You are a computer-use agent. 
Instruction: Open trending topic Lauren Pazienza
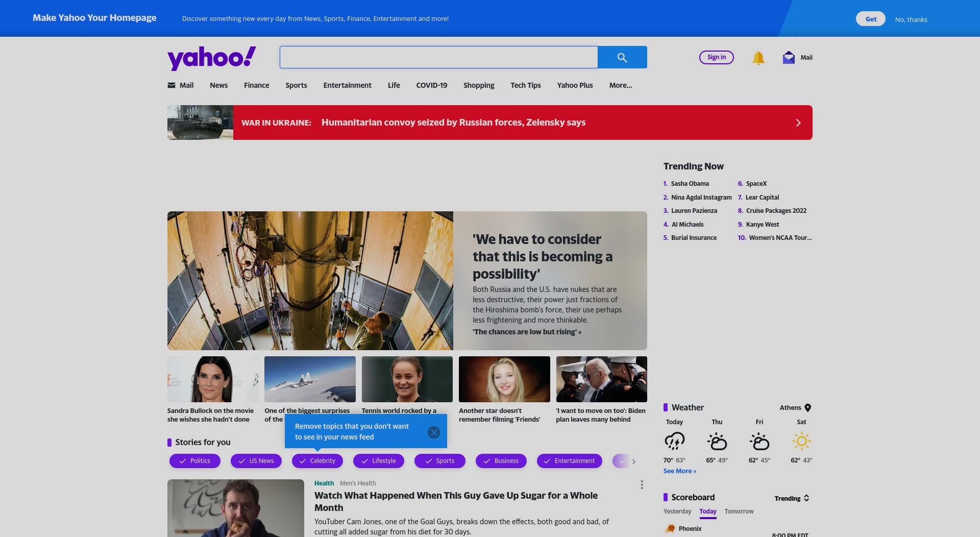(x=694, y=211)
